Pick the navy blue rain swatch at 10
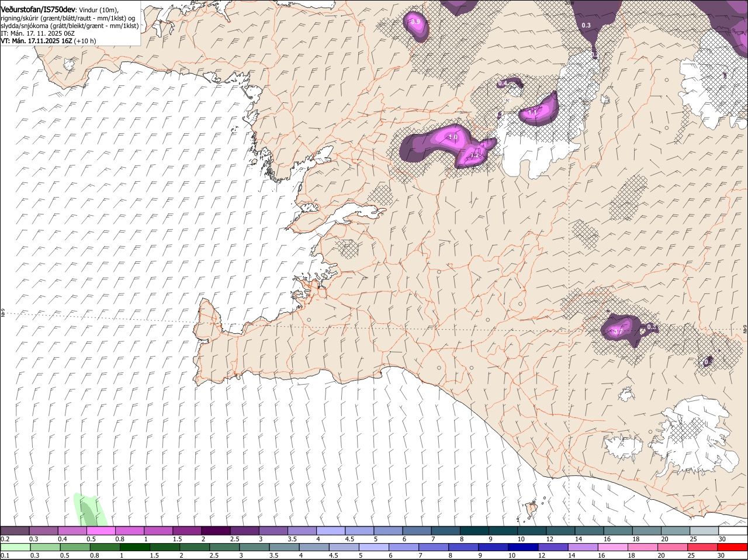Screen dimensions: 748x560 [x=525, y=547]
